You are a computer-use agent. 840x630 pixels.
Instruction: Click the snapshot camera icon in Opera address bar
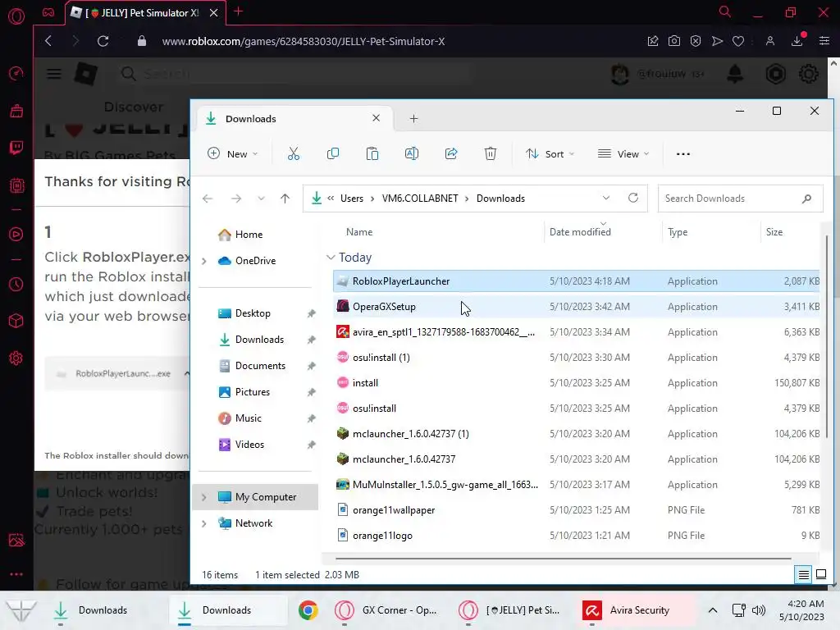[674, 41]
